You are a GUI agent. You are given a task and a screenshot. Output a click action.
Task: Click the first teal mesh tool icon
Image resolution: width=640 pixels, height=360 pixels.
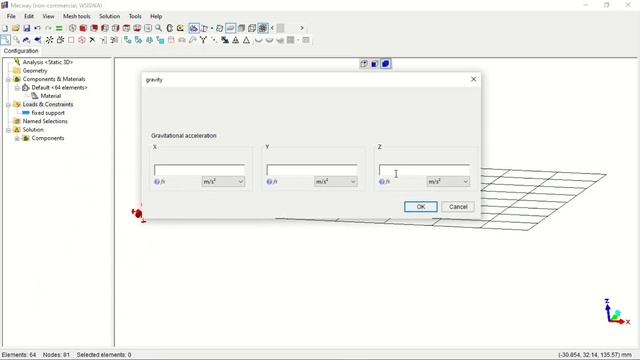tap(128, 40)
